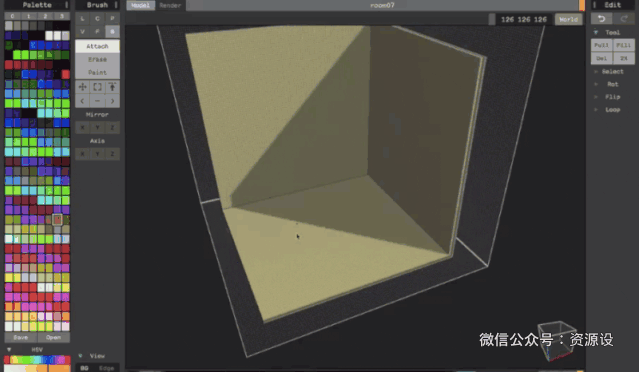Screen dimensions: 639x372
Task: Expand the Select section
Action: [596, 71]
